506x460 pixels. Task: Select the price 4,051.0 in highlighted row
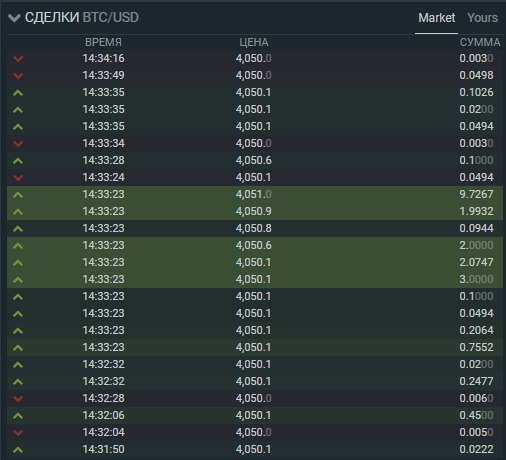point(254,194)
